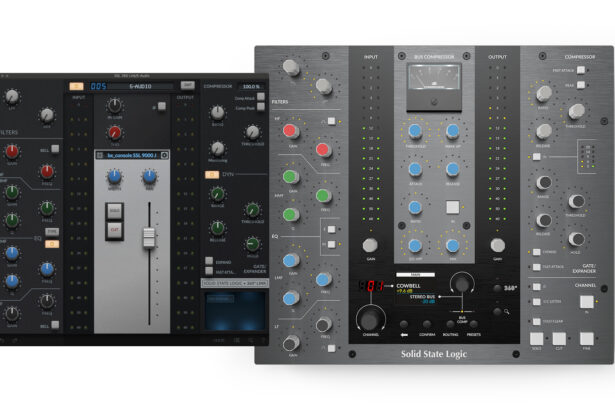The image size is (615, 410).
Task: Click the phase invert button in plugin window
Action: pos(161,106)
